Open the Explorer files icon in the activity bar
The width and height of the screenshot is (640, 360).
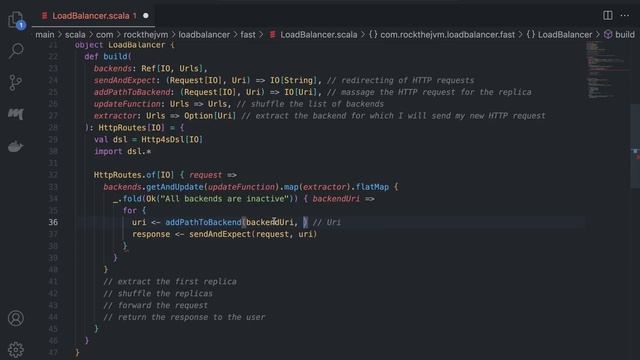pyautogui.click(x=16, y=19)
